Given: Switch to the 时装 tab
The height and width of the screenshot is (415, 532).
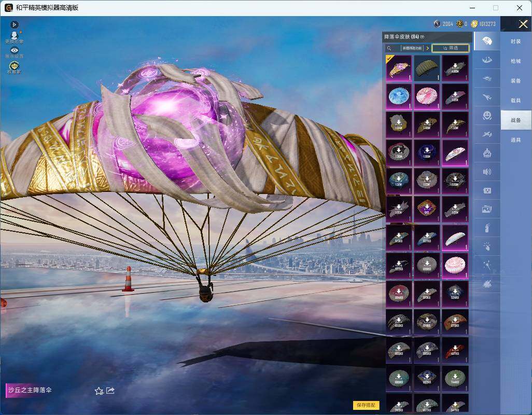Looking at the screenshot, I should (516, 41).
